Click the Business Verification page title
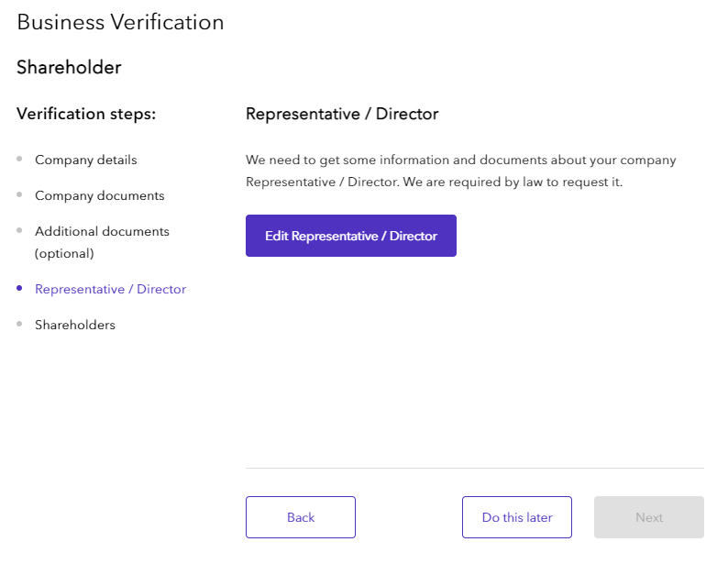The image size is (728, 564). point(120,23)
